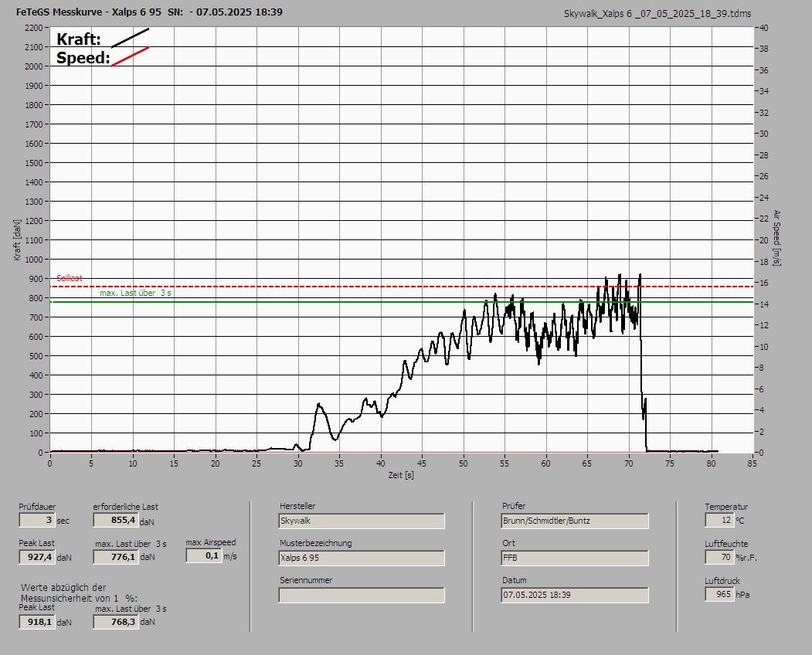Image resolution: width=812 pixels, height=655 pixels.
Task: Click the Werte abzüglich der Messunsicherheit text
Action: pos(79,592)
